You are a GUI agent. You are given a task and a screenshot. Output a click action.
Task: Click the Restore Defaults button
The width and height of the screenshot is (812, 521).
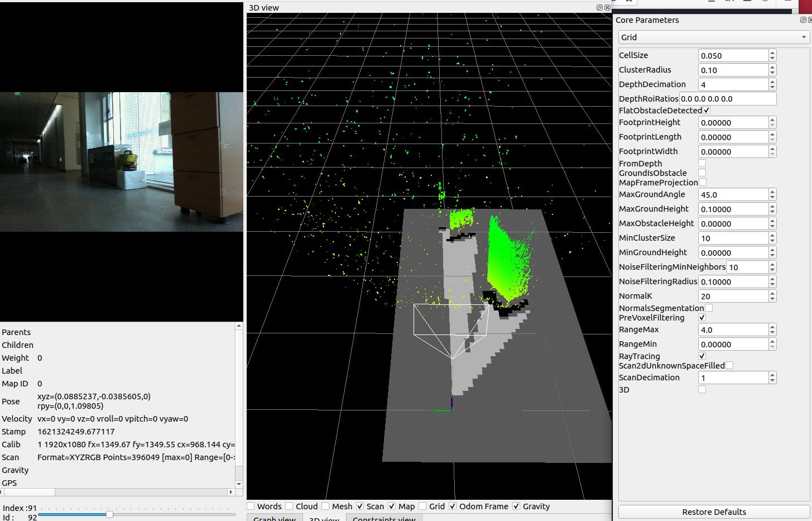pos(714,512)
